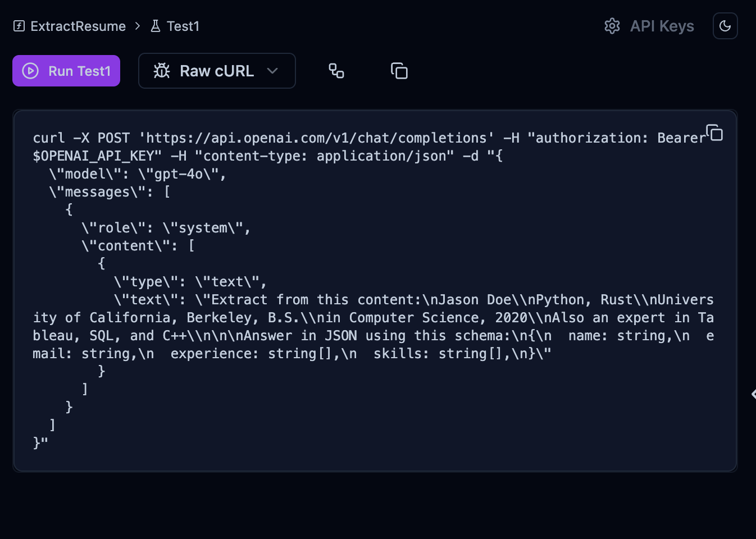The height and width of the screenshot is (539, 756).
Task: Click the function icon beside ExtractResume
Action: click(x=19, y=26)
